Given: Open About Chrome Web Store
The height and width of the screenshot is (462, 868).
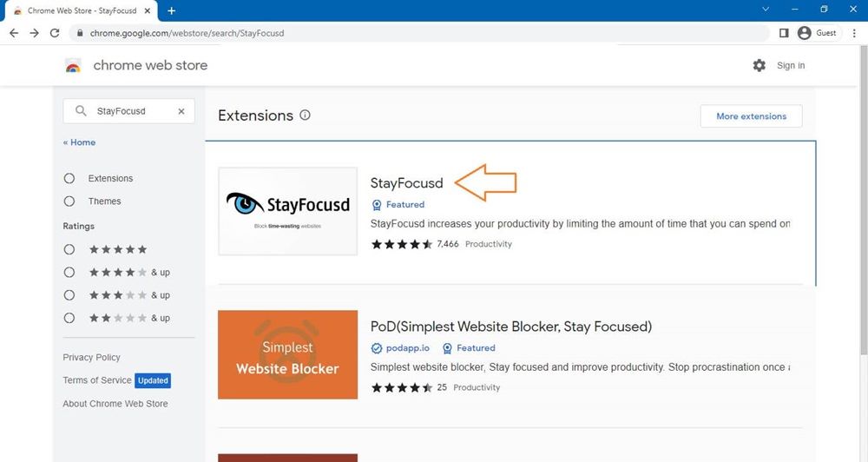Looking at the screenshot, I should click(x=115, y=404).
